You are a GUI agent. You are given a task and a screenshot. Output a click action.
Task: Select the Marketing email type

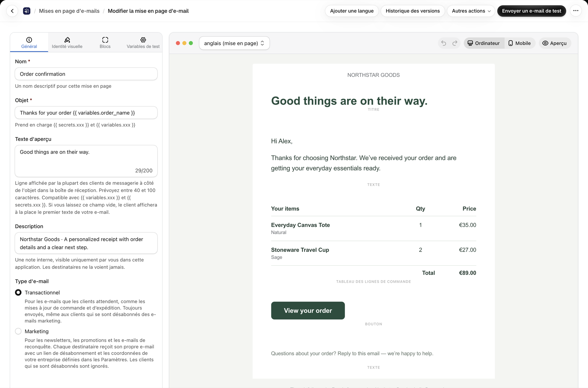pyautogui.click(x=18, y=331)
